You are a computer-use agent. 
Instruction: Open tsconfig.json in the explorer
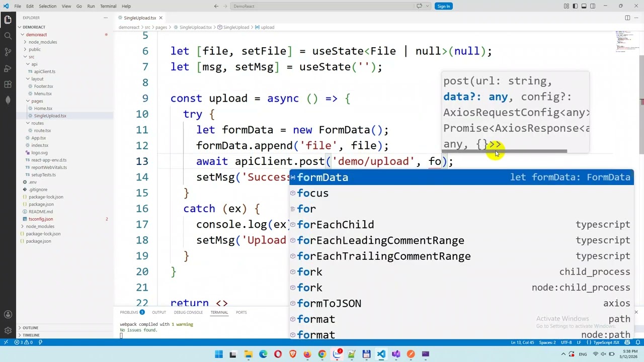coord(41,219)
